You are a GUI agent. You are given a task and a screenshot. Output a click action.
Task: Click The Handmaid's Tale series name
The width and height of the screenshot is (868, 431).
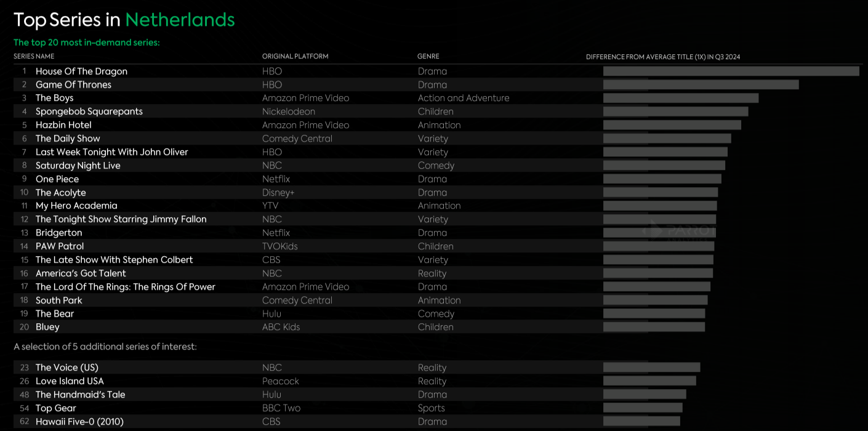pos(81,395)
